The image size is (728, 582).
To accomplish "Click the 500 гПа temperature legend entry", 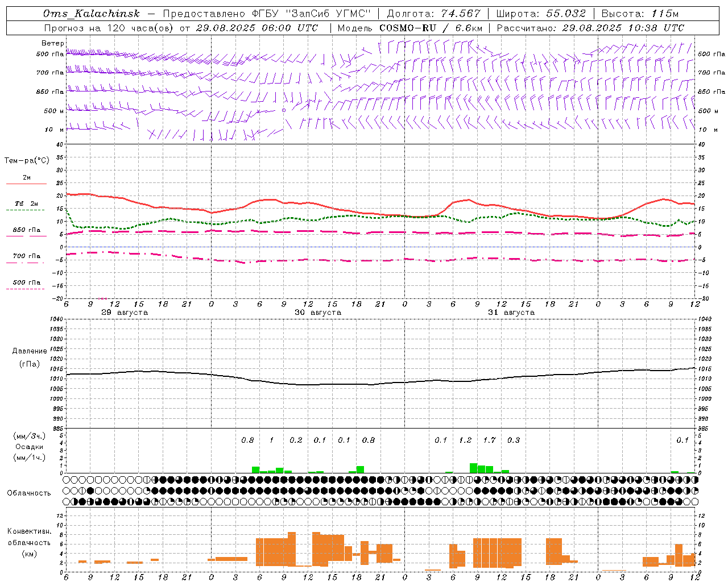I will coord(27,282).
